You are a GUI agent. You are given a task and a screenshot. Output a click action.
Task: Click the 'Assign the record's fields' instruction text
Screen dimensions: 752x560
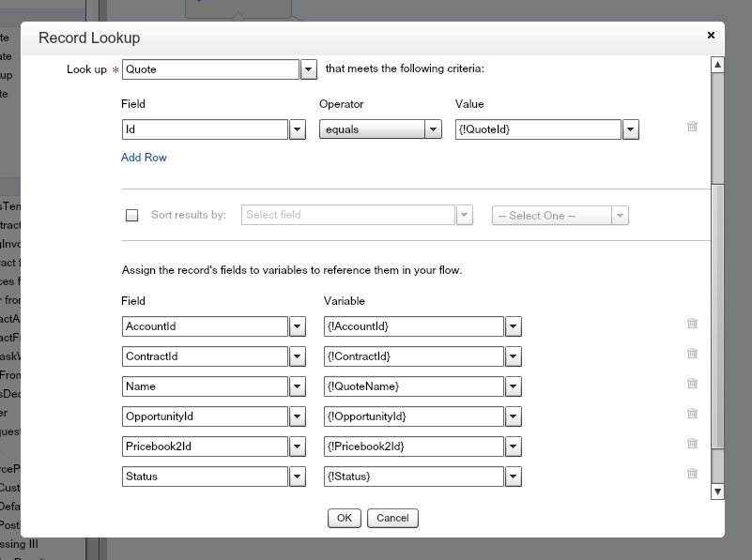292,270
